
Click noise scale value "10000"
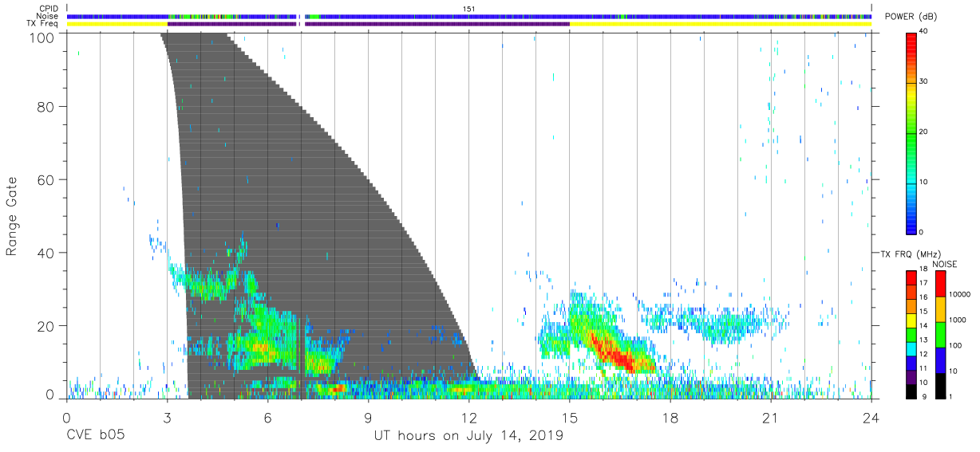(961, 294)
